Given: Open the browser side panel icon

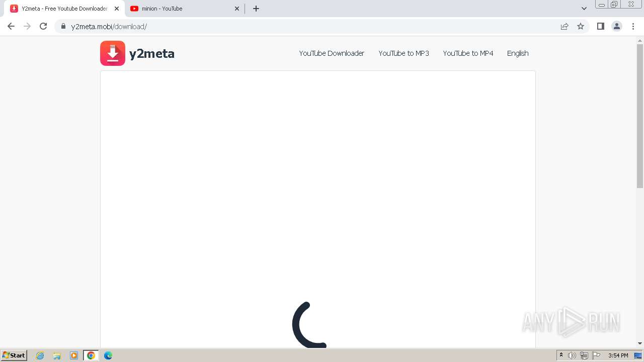Looking at the screenshot, I should [x=600, y=26].
